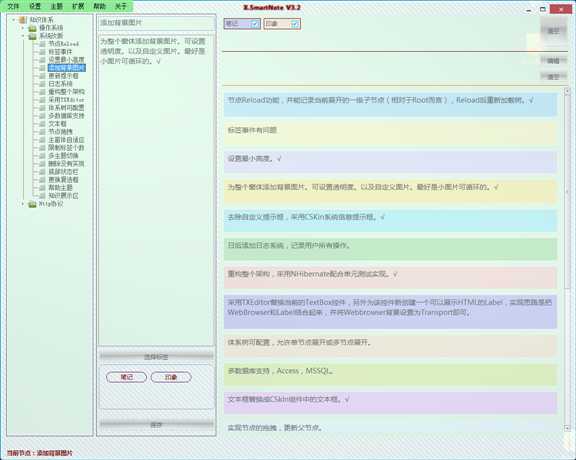
Task: Expand the 操作系统 tree folder
Action: [23, 28]
